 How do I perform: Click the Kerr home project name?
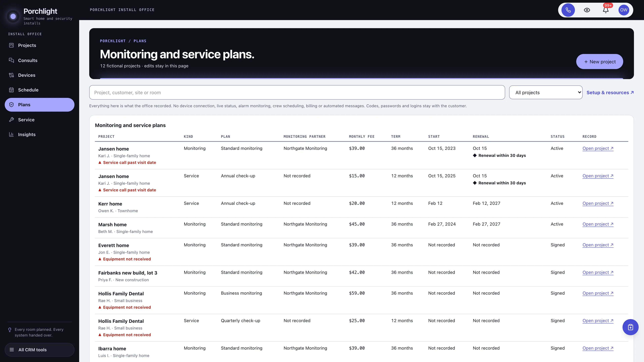click(x=110, y=204)
